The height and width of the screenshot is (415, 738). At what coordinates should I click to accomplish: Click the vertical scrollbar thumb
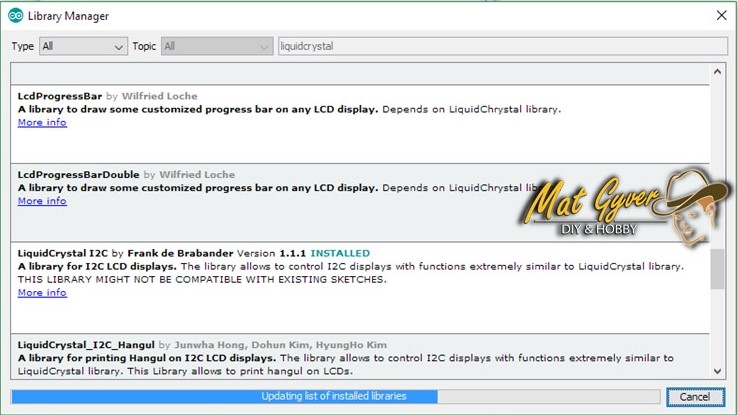[x=717, y=269]
